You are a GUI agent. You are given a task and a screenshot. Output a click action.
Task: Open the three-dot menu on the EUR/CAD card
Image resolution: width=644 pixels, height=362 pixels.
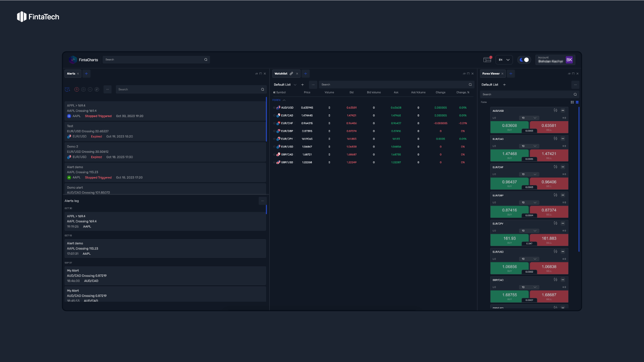coord(563,139)
